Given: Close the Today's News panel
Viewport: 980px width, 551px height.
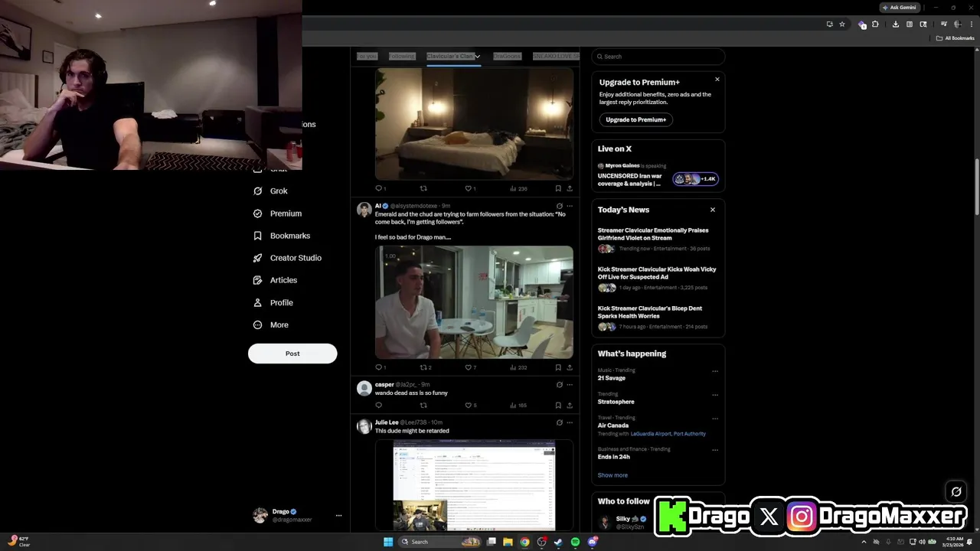Looking at the screenshot, I should click(x=713, y=210).
